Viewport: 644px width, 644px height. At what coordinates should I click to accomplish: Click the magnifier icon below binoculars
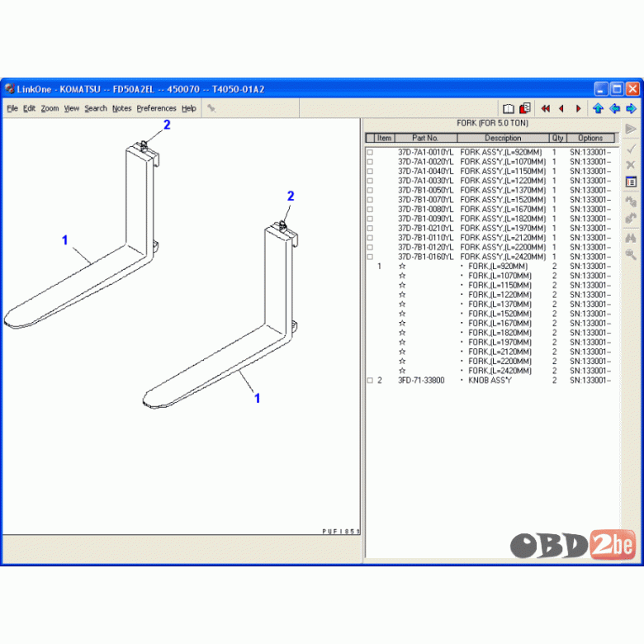[x=631, y=254]
